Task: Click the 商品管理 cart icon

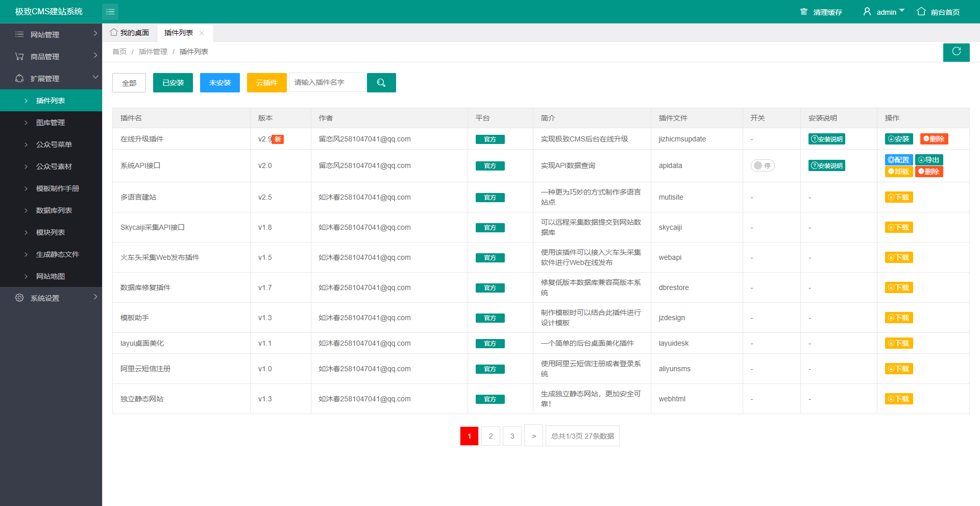Action: point(19,56)
